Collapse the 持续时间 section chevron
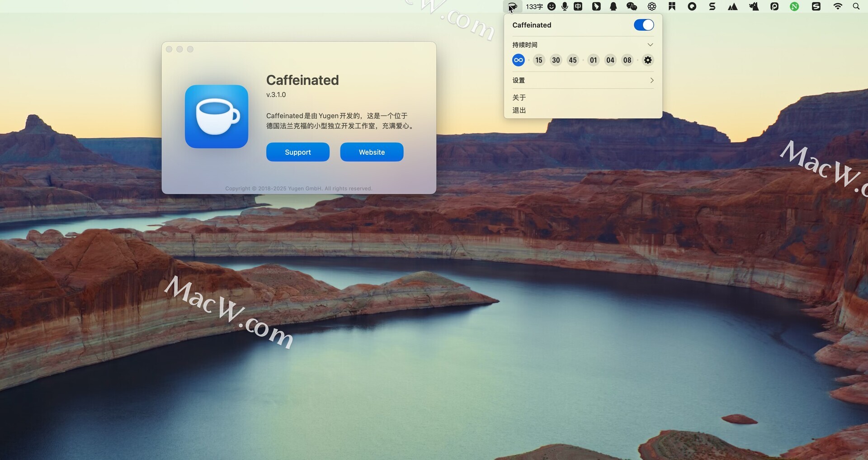 (x=650, y=45)
